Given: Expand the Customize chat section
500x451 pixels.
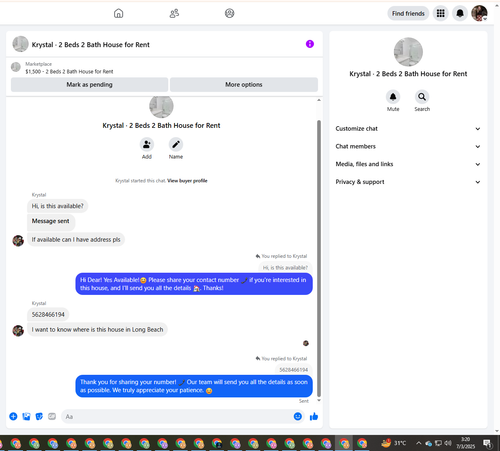Looking at the screenshot, I should [408, 129].
